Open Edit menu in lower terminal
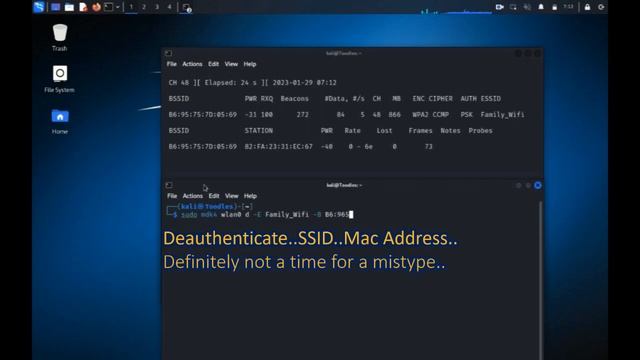 [214, 196]
